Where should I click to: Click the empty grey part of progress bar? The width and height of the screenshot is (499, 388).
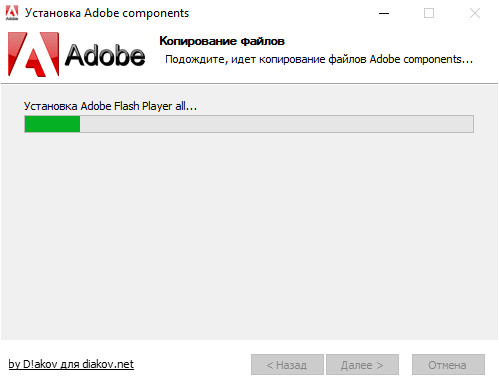[x=277, y=124]
